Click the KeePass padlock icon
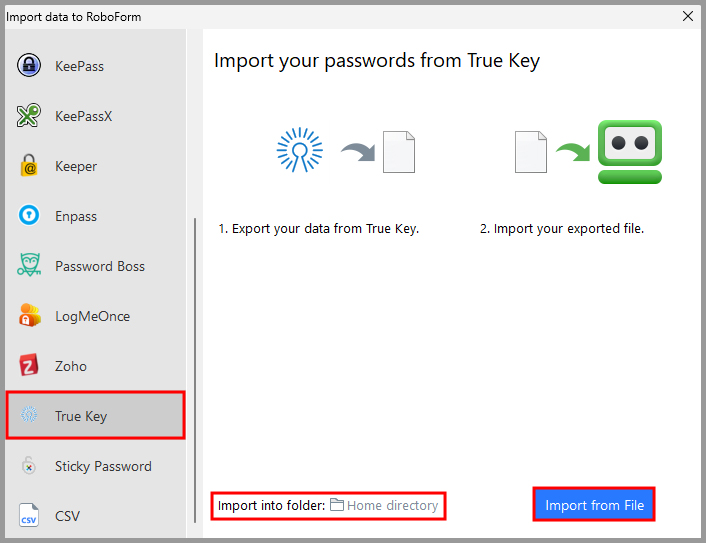Screen dimensions: 706x543 29,66
